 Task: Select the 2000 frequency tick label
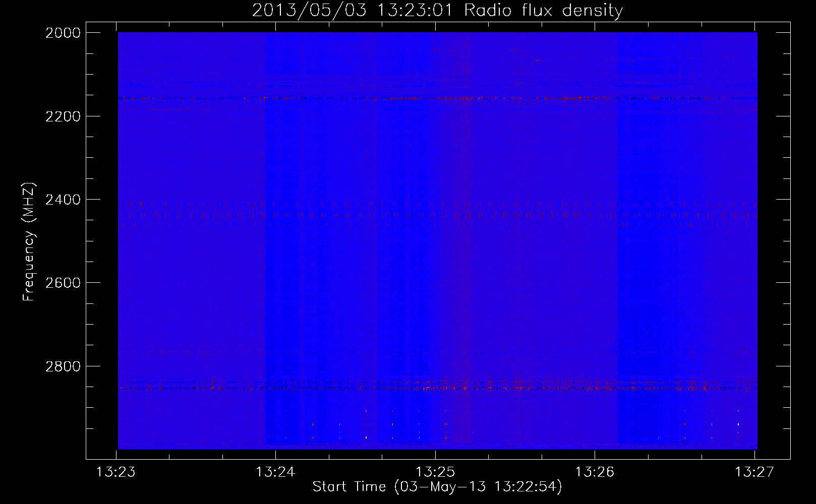click(x=63, y=33)
